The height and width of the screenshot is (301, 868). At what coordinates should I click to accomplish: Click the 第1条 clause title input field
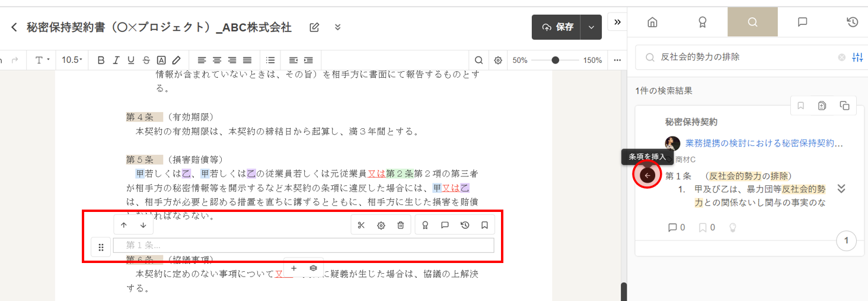click(x=303, y=245)
